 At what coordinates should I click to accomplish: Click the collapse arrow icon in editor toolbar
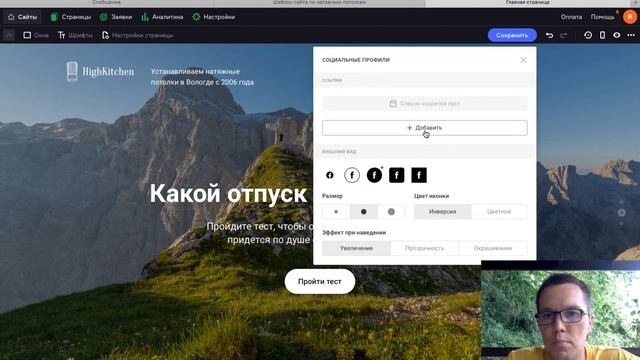tap(9, 35)
